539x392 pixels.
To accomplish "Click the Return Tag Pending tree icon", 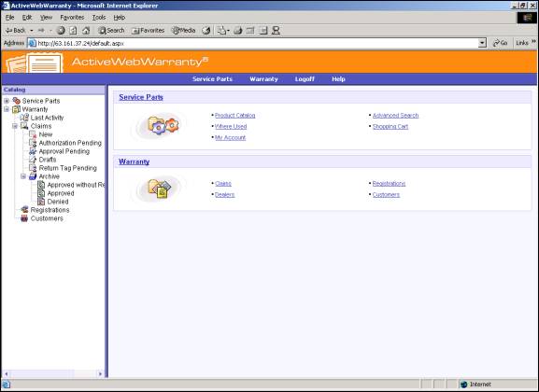I will click(x=33, y=168).
